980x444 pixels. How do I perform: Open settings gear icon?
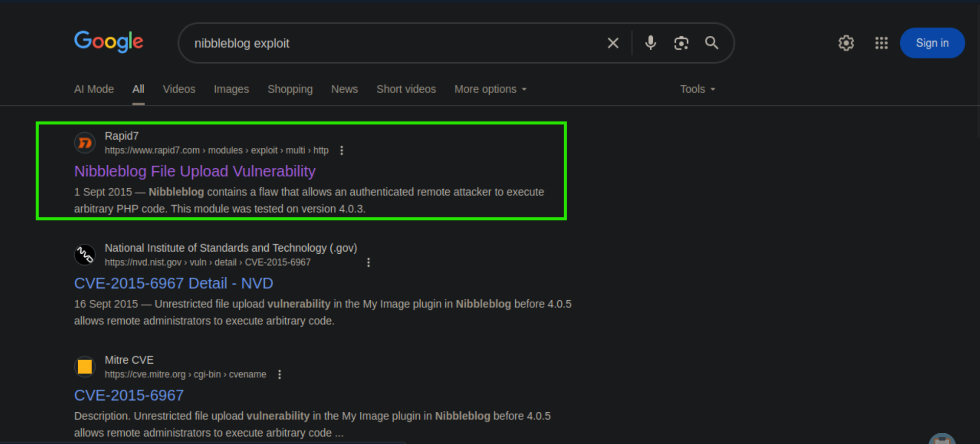846,43
